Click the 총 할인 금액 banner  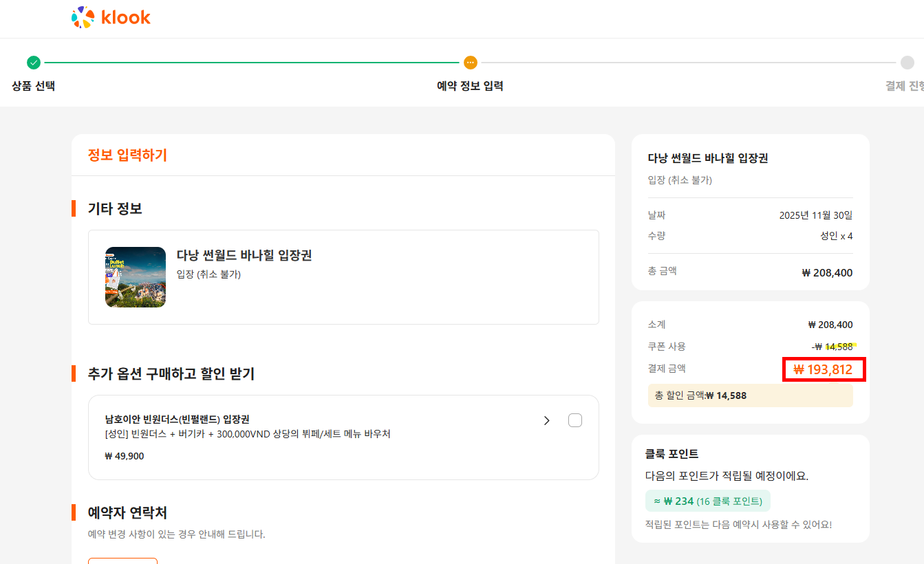(750, 395)
